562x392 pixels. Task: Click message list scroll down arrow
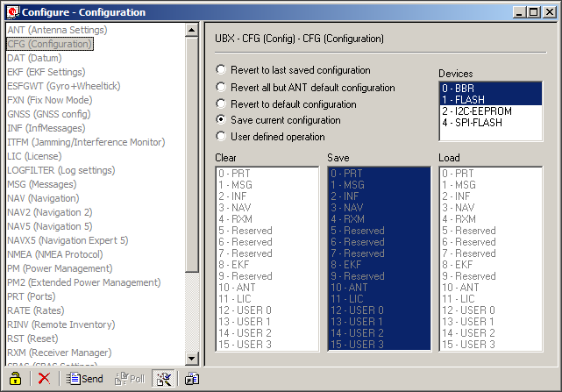click(192, 358)
